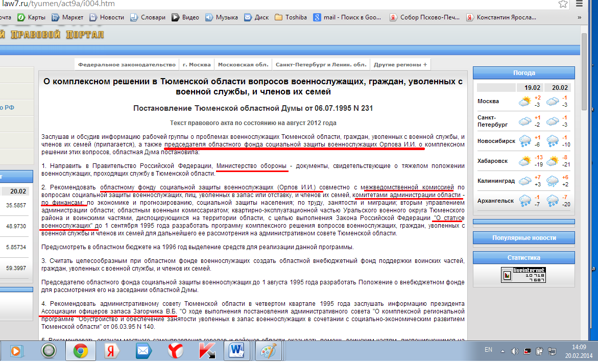The image size is (598, 364).
Task: Open the 'Константин Яросла...' bookmark
Action: click(x=501, y=17)
